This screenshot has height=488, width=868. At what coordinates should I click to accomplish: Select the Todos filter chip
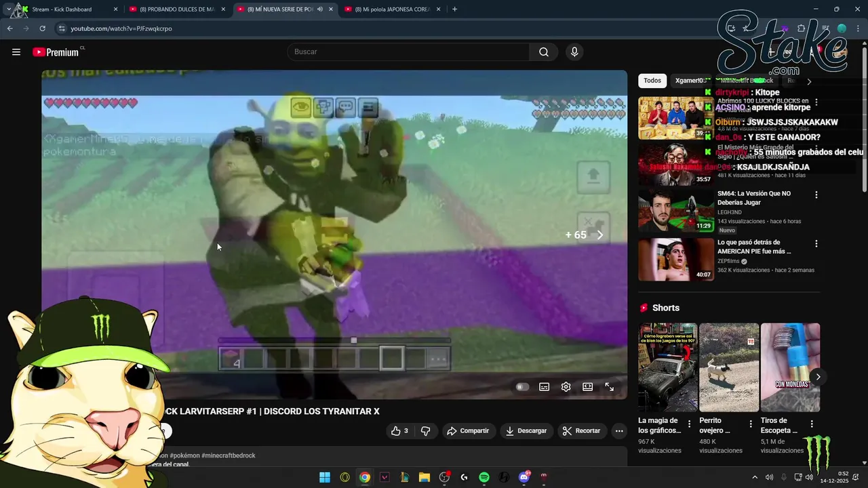point(652,81)
